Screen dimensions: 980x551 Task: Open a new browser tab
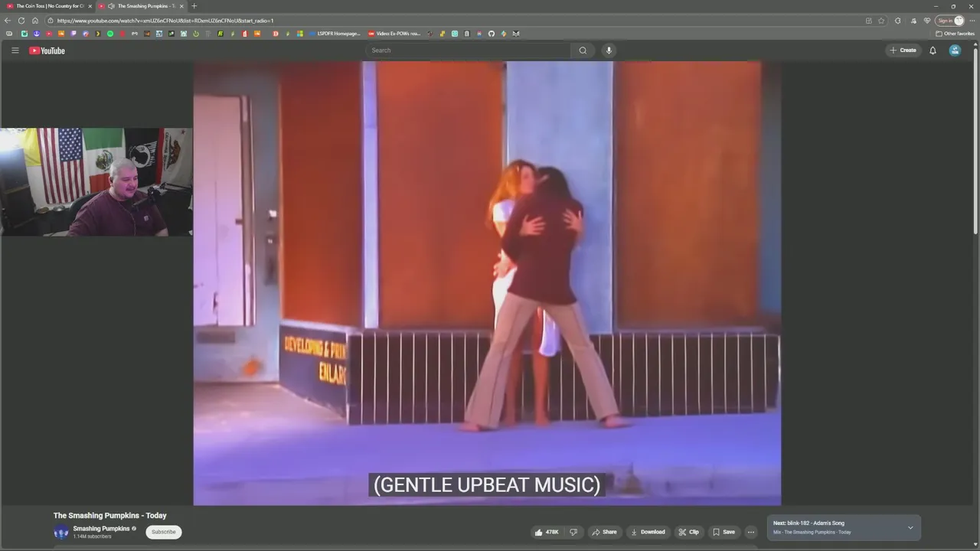coord(194,6)
